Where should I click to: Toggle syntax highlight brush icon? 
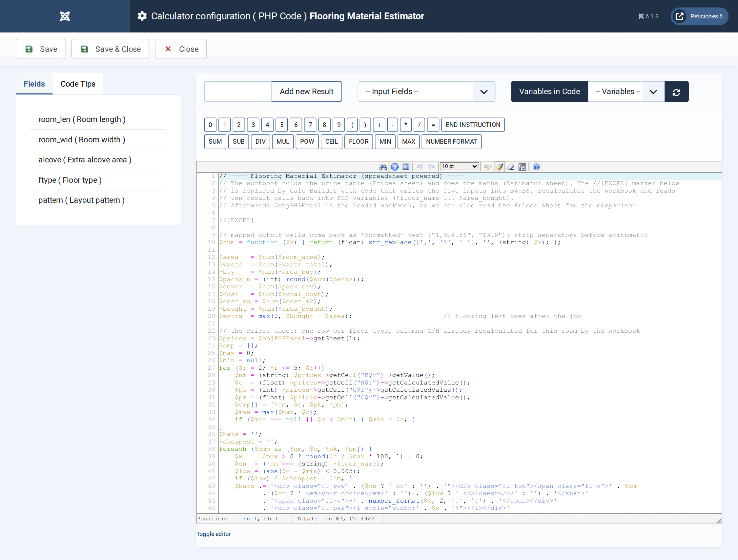pyautogui.click(x=500, y=167)
